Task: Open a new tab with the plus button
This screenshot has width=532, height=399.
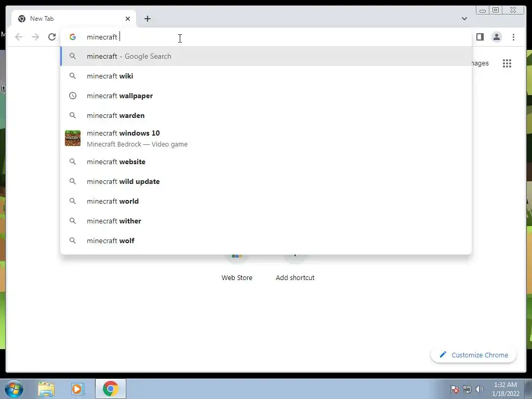Action: click(x=147, y=19)
